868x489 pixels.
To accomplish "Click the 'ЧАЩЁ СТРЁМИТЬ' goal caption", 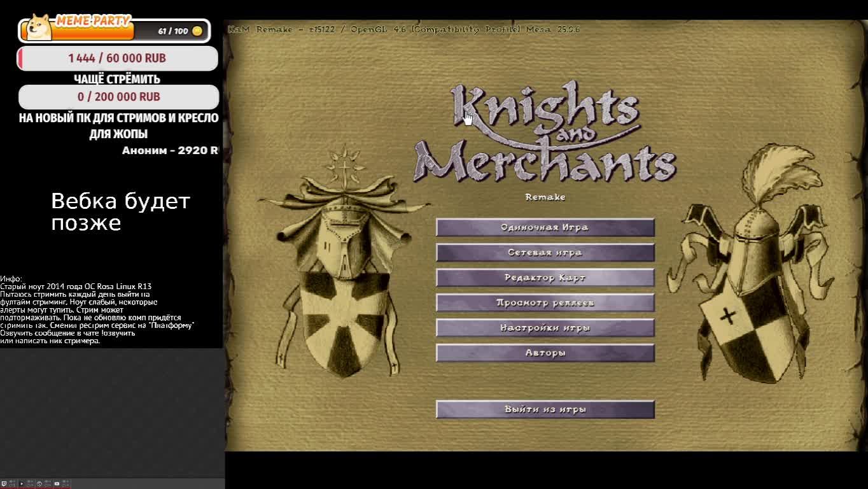I will tap(117, 80).
